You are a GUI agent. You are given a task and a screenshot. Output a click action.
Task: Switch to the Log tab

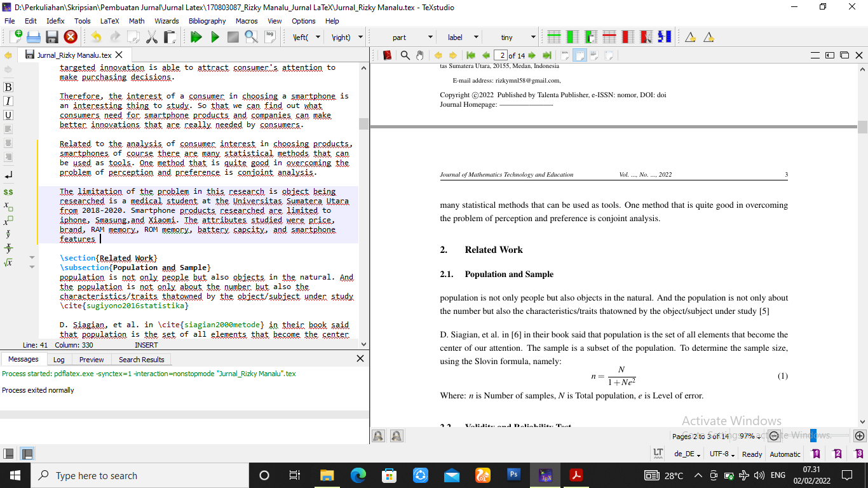tap(58, 360)
